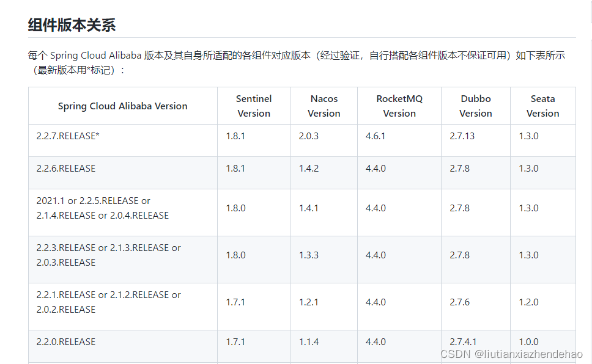This screenshot has height=364, width=592.
Task: Select Sentinel 1.8.1 in the 2.2.7.RELEASE* row
Action: [x=235, y=136]
